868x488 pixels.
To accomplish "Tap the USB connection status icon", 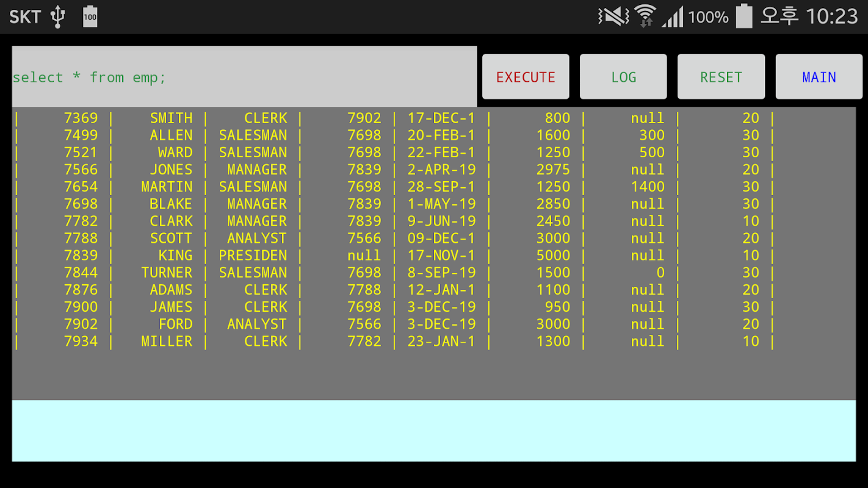I will [57, 16].
